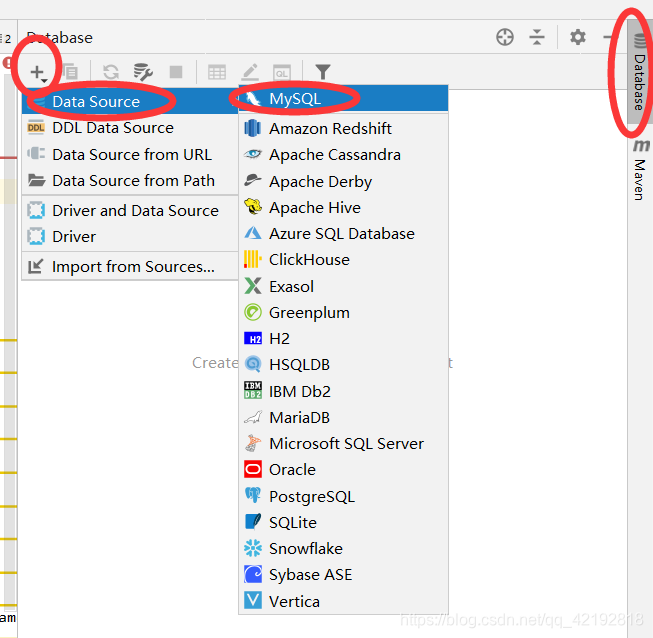Select PostgreSQL data source

(344, 496)
